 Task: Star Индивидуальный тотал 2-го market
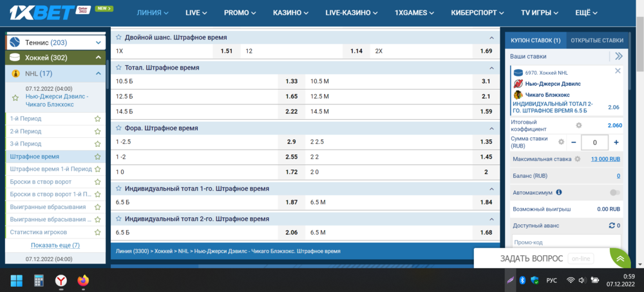point(118,219)
